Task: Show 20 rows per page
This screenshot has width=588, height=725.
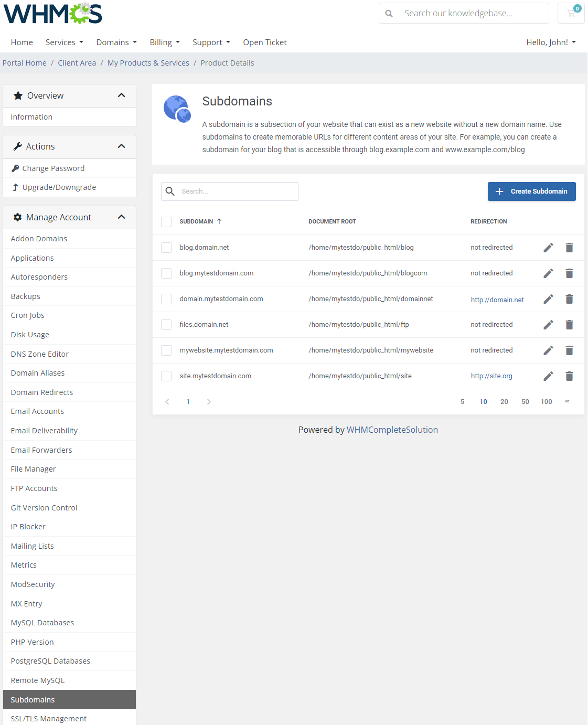Action: [504, 402]
